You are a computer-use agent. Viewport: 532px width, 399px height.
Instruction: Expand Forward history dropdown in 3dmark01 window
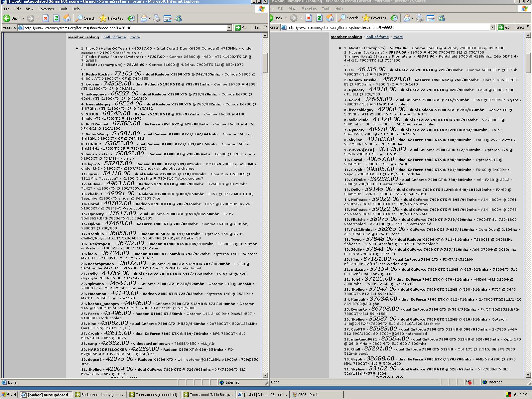coord(38,18)
